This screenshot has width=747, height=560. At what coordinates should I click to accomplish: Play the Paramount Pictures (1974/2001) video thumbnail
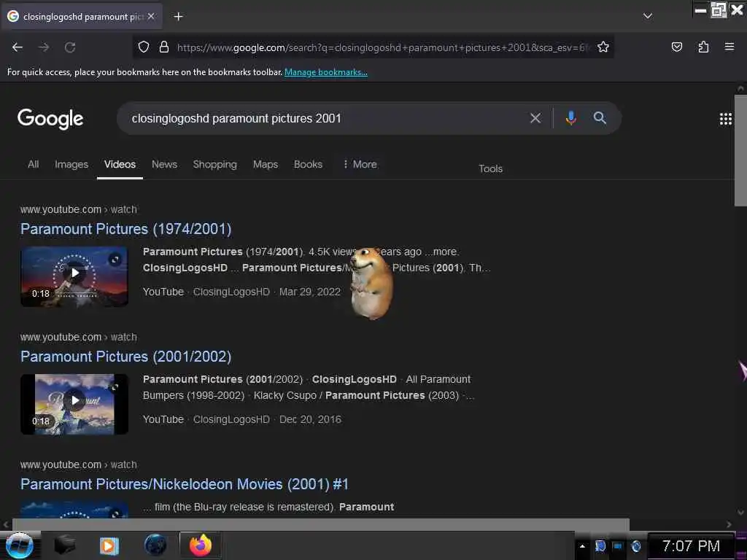pyautogui.click(x=74, y=276)
